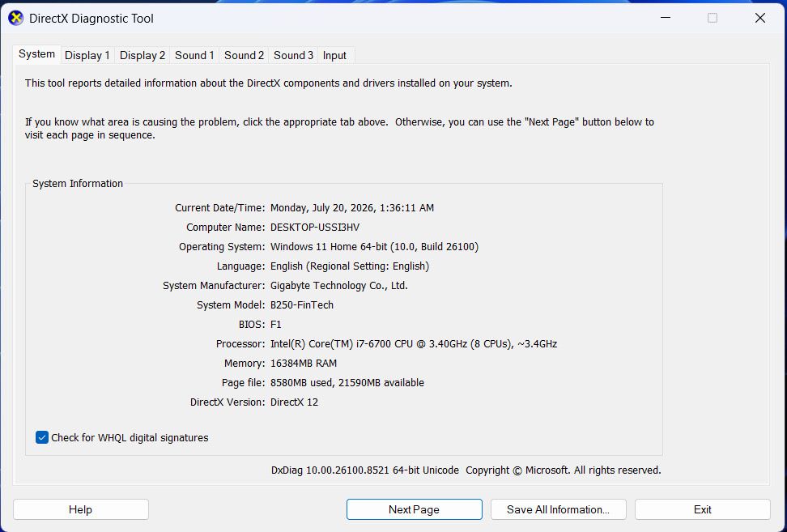Switch to the Input tab

tap(334, 55)
